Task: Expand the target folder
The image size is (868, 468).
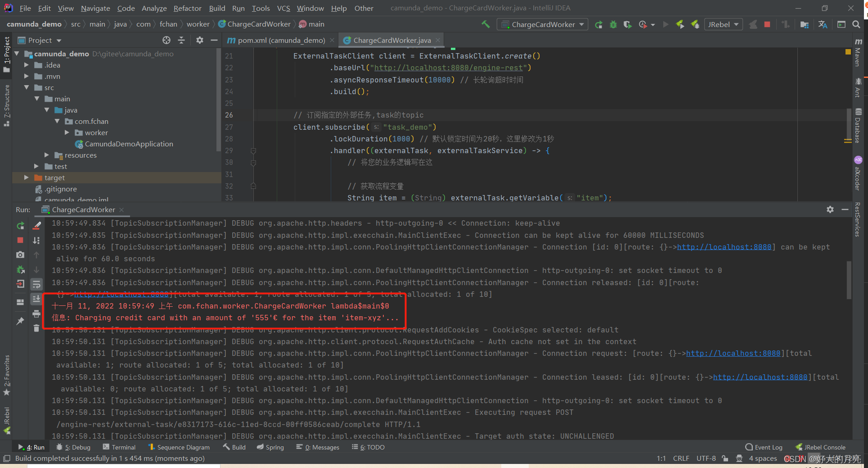Action: (27, 177)
